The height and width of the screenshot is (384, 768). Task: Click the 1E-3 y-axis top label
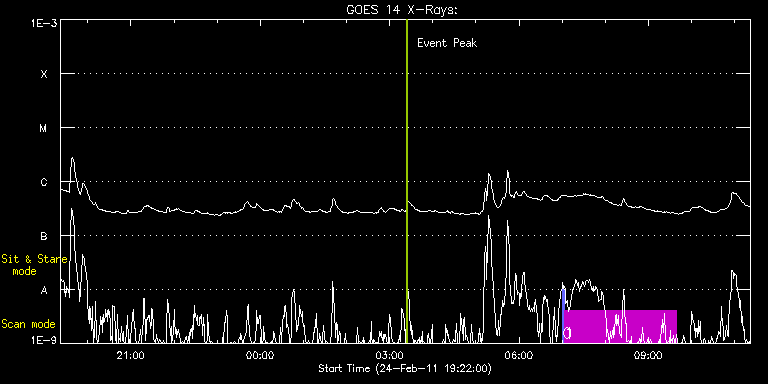tap(44, 23)
